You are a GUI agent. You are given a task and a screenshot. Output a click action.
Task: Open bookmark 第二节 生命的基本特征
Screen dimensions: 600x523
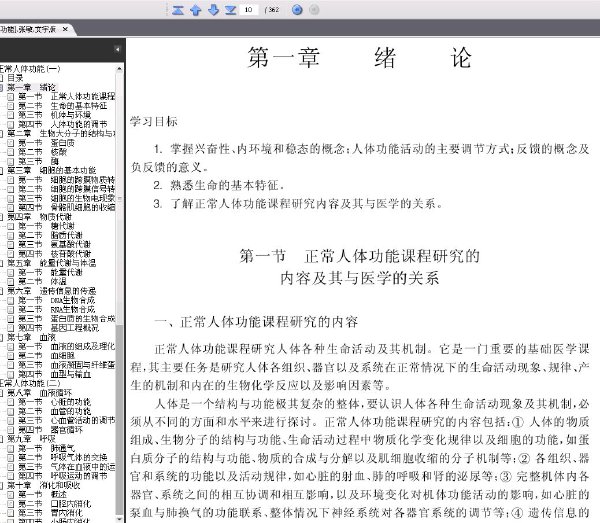tap(62, 106)
